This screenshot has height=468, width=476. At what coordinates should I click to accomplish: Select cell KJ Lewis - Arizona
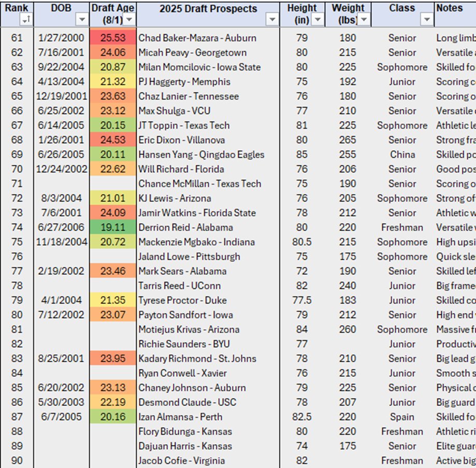208,198
